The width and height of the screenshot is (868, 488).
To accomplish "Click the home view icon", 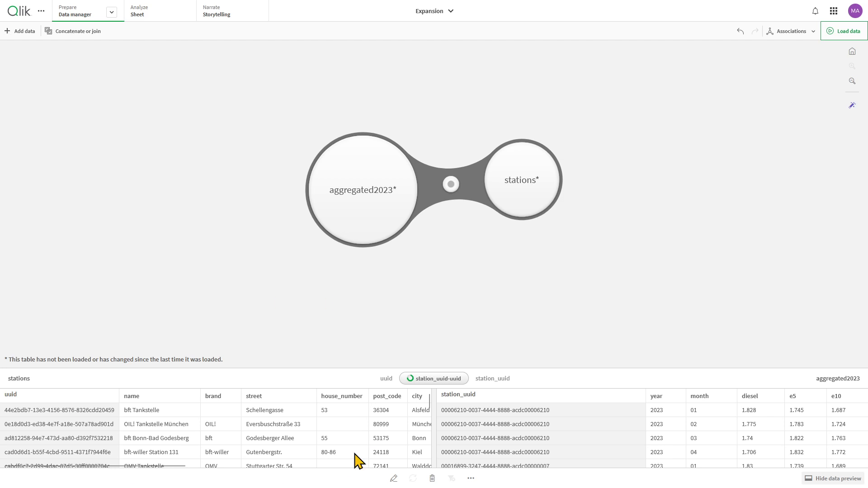I will (852, 52).
